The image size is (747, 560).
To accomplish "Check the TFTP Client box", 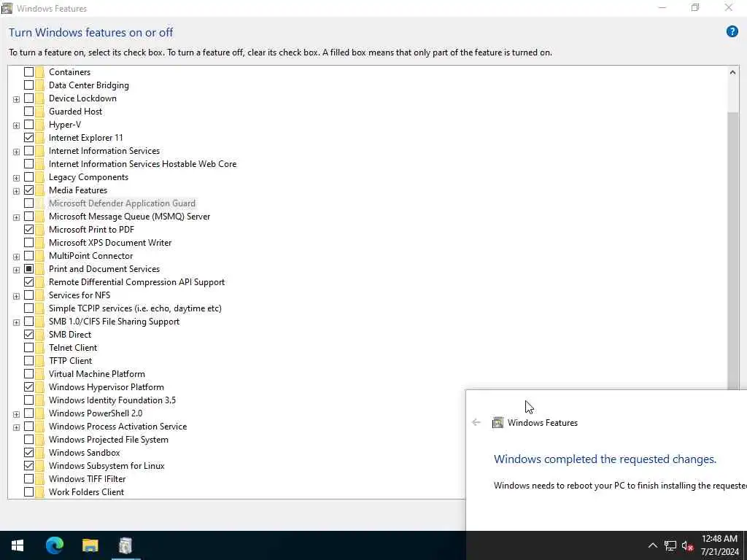I will 28,360.
